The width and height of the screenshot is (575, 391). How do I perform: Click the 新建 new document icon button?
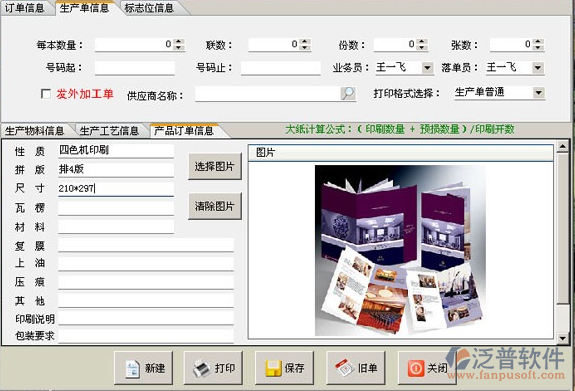coord(143,368)
